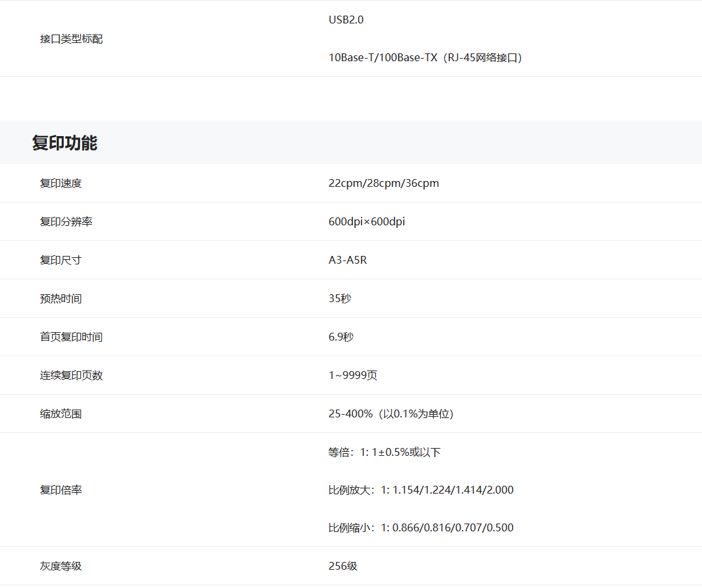The width and height of the screenshot is (702, 588).
Task: Click the 接口类型标配 row label
Action: tap(71, 39)
